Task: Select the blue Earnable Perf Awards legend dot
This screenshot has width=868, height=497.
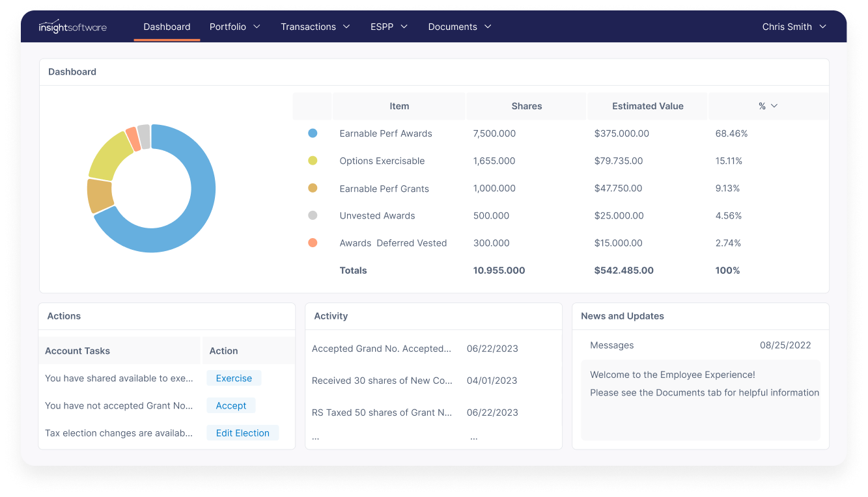Action: [x=312, y=133]
